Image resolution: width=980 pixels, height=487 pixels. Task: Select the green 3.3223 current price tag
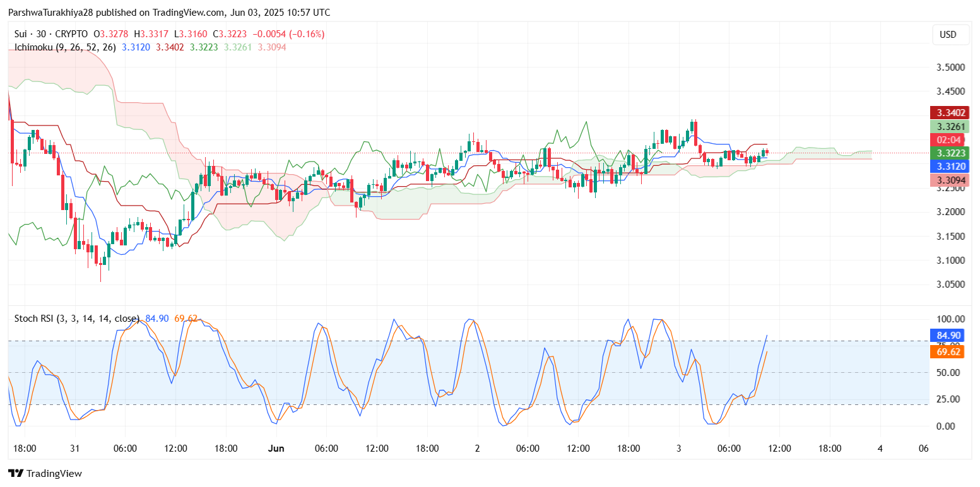coord(948,153)
